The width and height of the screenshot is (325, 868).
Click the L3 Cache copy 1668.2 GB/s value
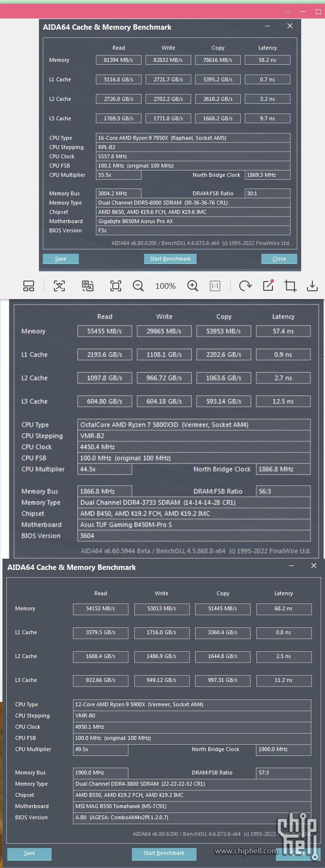(218, 118)
